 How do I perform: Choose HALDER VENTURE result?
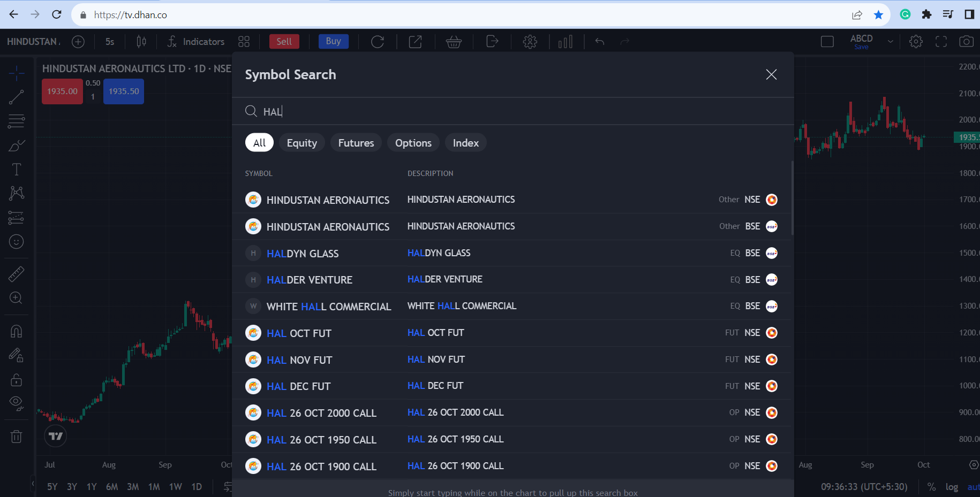[511, 279]
